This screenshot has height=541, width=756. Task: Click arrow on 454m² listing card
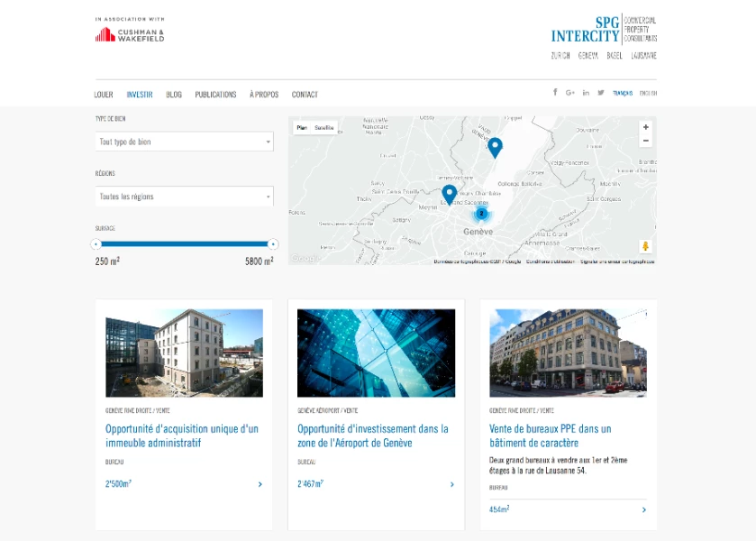pos(643,509)
